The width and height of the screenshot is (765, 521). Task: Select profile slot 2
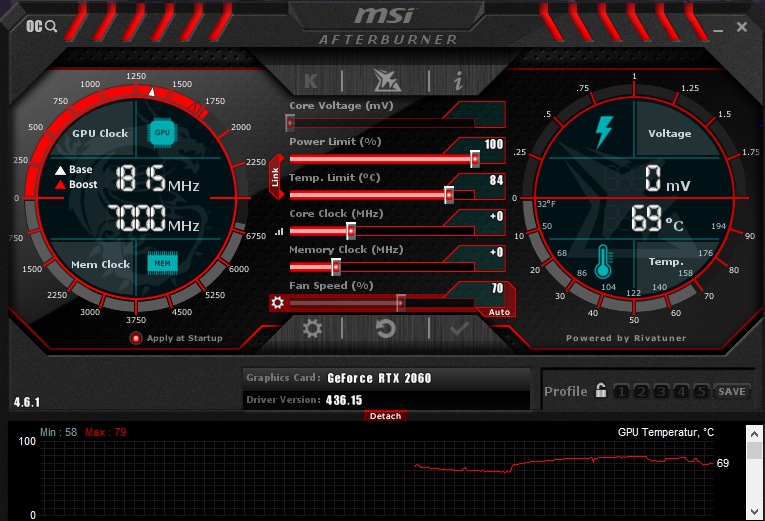pos(642,392)
